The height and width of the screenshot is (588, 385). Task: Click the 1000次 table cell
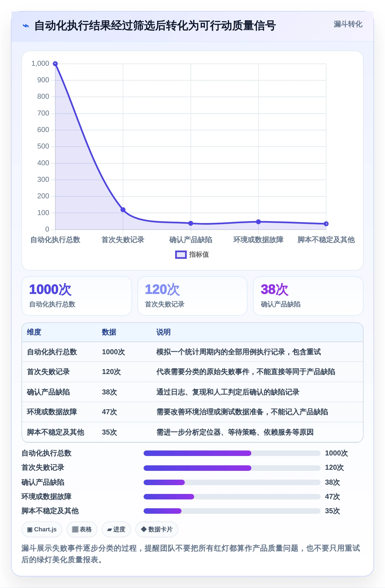[x=113, y=352]
